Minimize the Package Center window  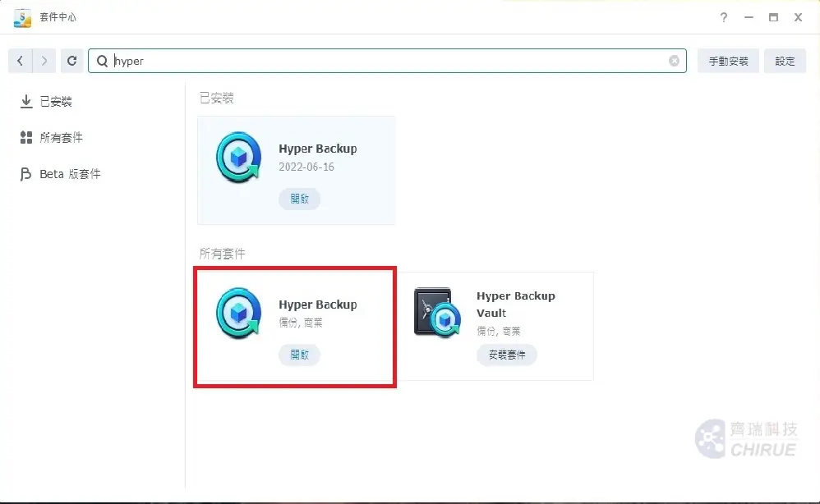(x=749, y=17)
